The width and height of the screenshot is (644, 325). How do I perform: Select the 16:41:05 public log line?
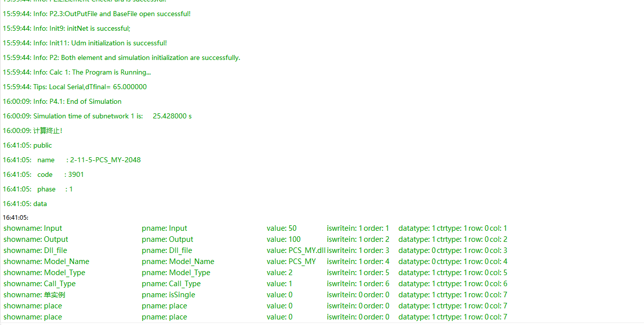[x=27, y=145]
